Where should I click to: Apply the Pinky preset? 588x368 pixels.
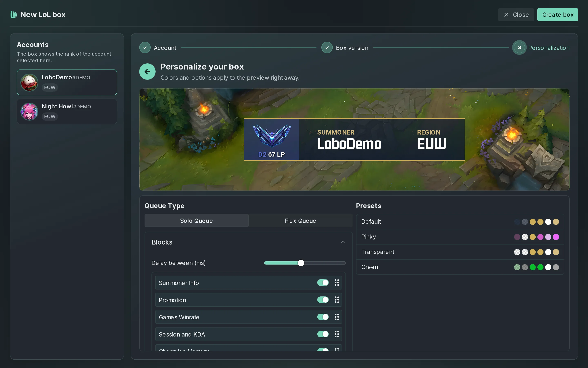pyautogui.click(x=460, y=237)
